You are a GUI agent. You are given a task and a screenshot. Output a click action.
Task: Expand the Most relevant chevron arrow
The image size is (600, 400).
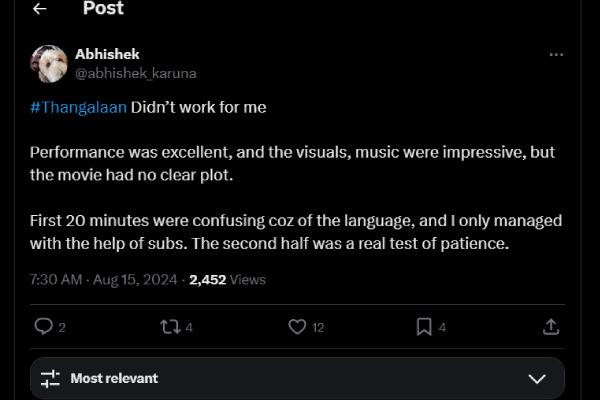537,379
